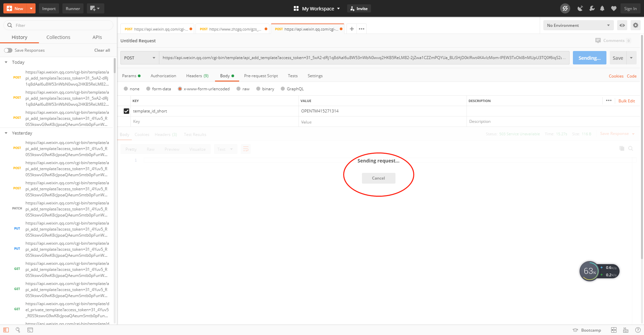Open the request Settings tab
Viewport: 644px width, 335px height.
(315, 76)
